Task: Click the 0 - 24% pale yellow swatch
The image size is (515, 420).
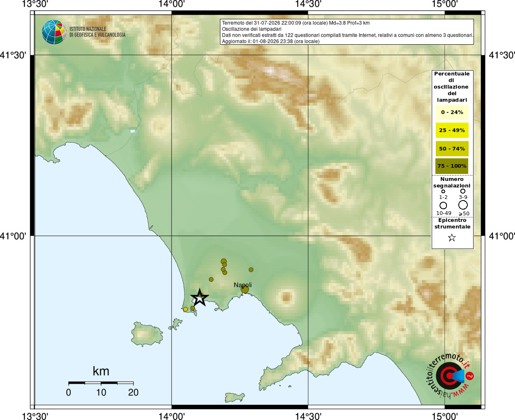Action: (452, 112)
